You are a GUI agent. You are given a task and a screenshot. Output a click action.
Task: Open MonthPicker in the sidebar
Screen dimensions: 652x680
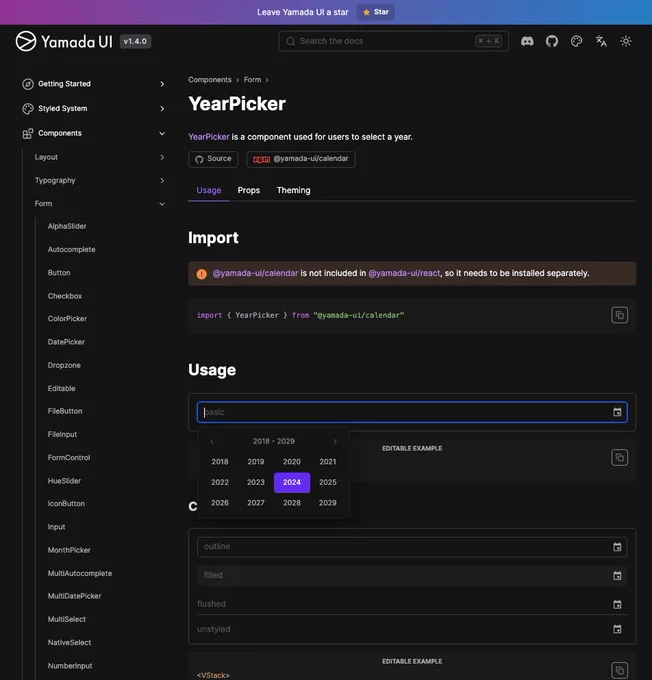click(69, 550)
